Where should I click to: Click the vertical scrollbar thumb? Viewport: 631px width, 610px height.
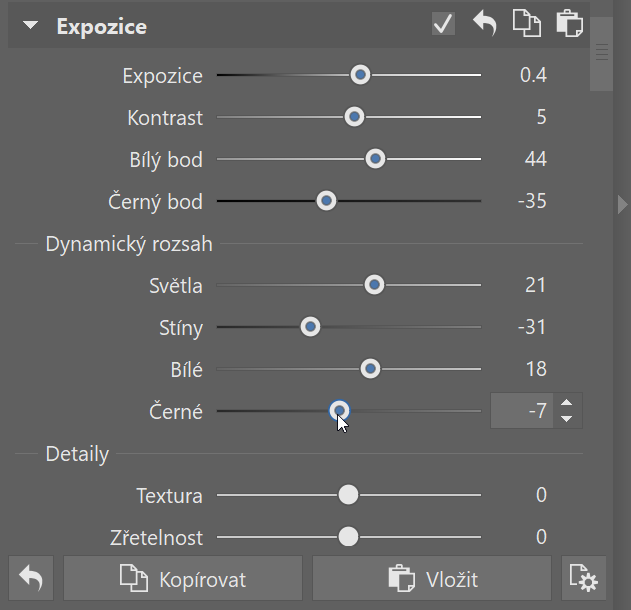click(x=601, y=54)
